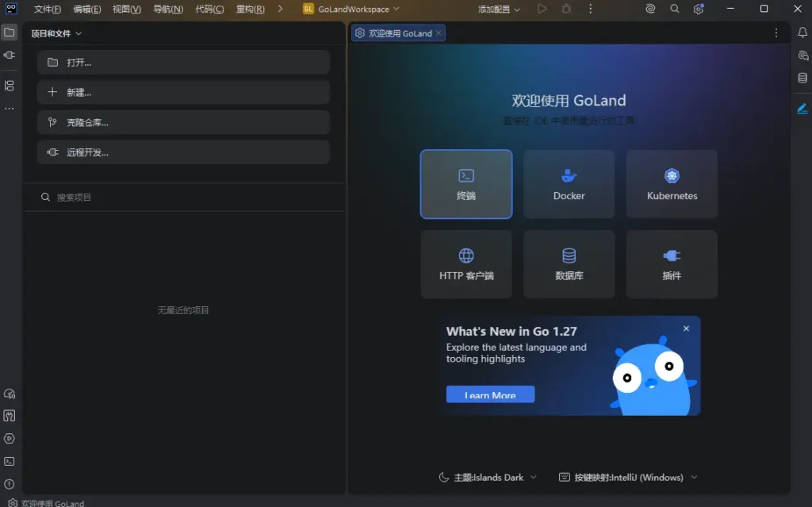
Task: Expand hidden menus with the chevron arrow
Action: click(280, 9)
